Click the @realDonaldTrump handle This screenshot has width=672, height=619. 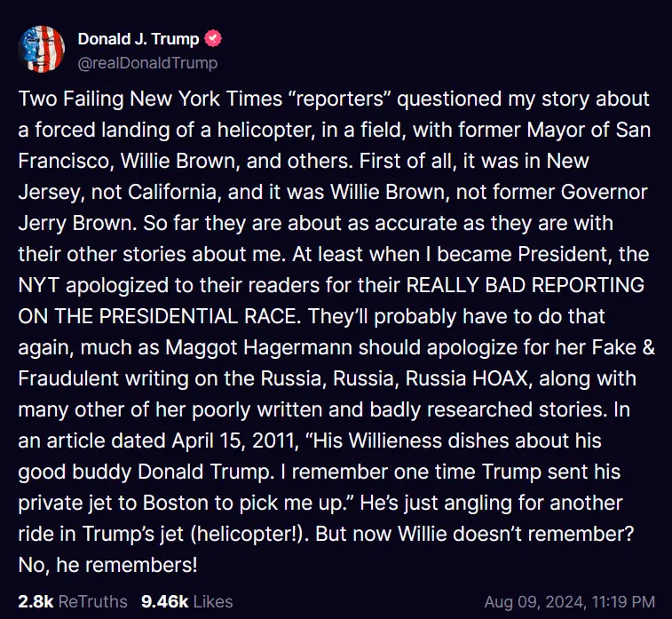click(147, 63)
